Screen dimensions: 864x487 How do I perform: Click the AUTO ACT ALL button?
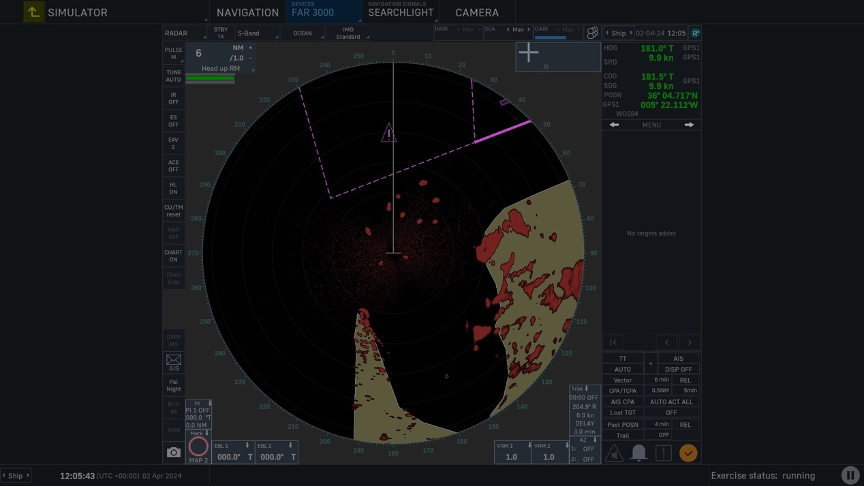pyautogui.click(x=671, y=402)
